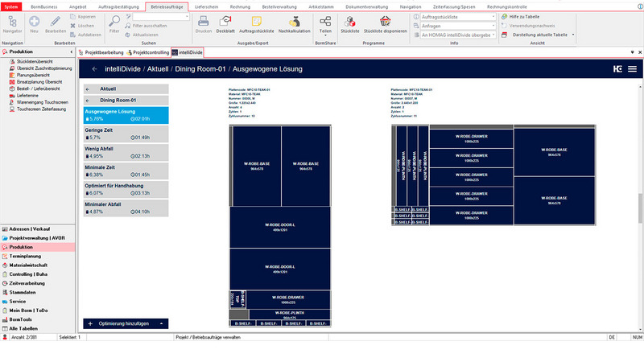Click the Stückliste icon in Programme group
Screen dimensions: 644x362
(x=351, y=23)
